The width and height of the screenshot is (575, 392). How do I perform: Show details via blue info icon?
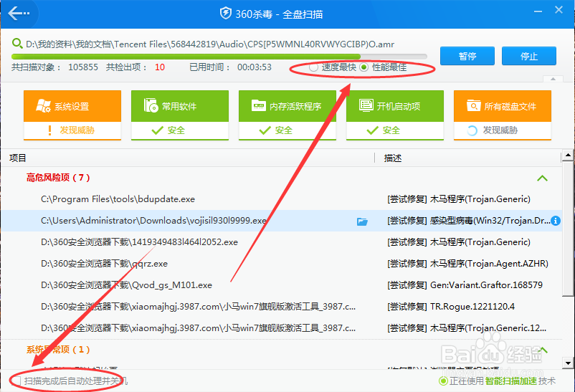pyautogui.click(x=556, y=221)
